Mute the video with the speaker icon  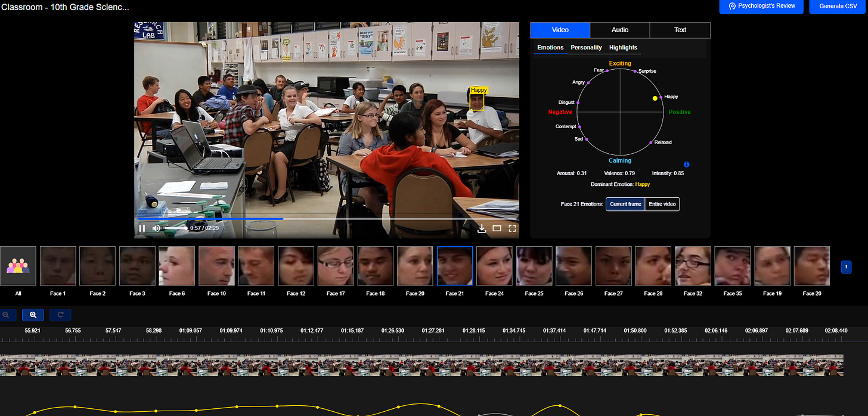[x=156, y=228]
